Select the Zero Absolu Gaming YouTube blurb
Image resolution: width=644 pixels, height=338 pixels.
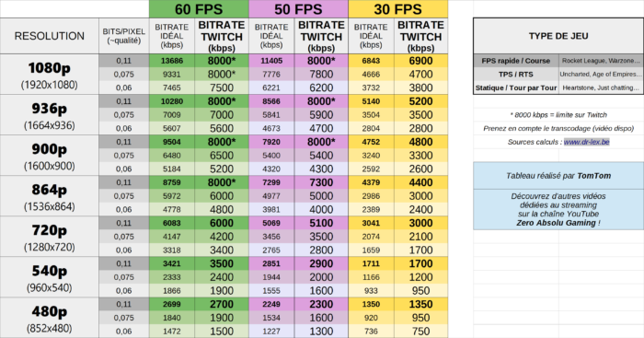(x=558, y=209)
